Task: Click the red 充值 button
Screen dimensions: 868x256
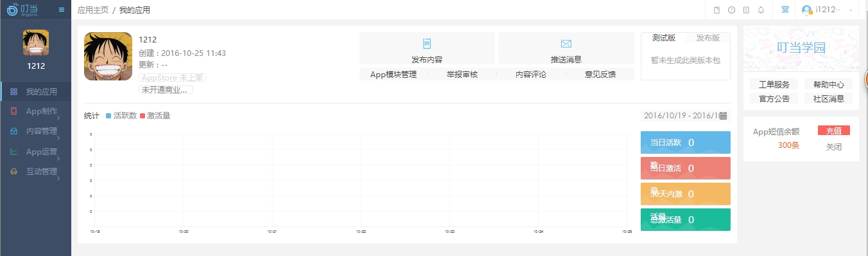Action: tap(834, 131)
